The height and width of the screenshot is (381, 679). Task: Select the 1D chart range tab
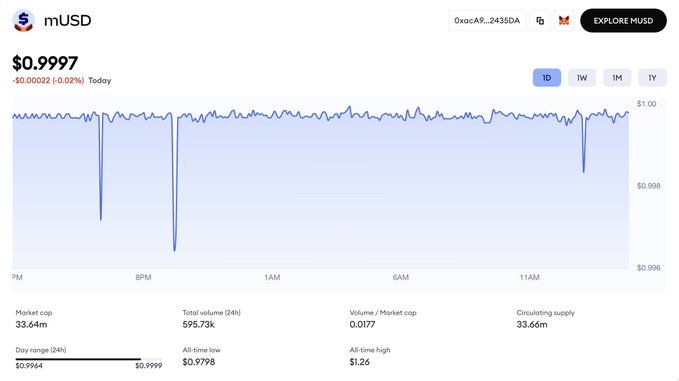(547, 77)
